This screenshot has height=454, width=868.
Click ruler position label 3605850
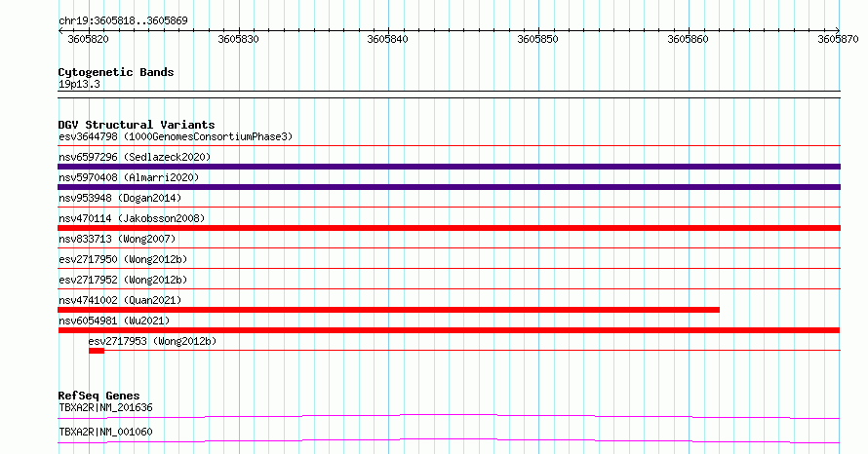click(x=537, y=39)
